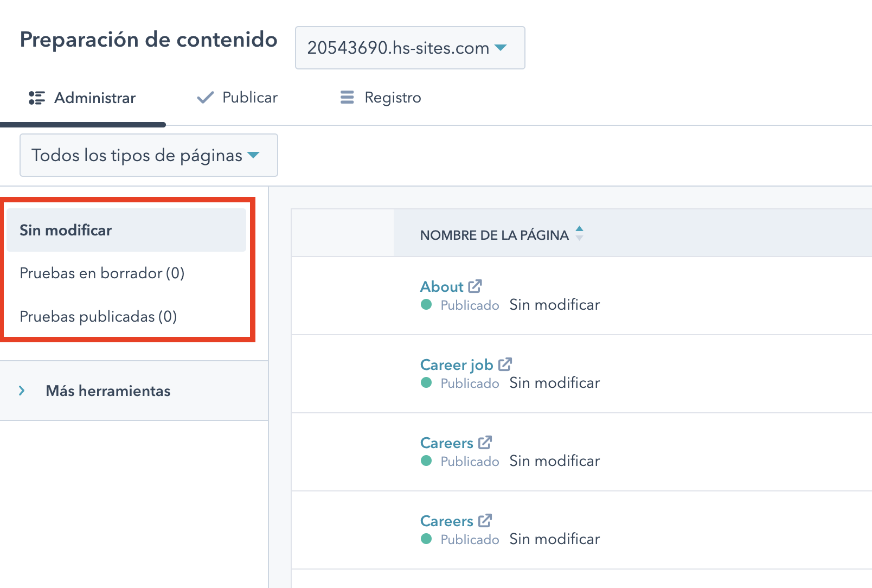Click the Careers page link
Viewport: 872px width, 588px height.
tap(447, 442)
